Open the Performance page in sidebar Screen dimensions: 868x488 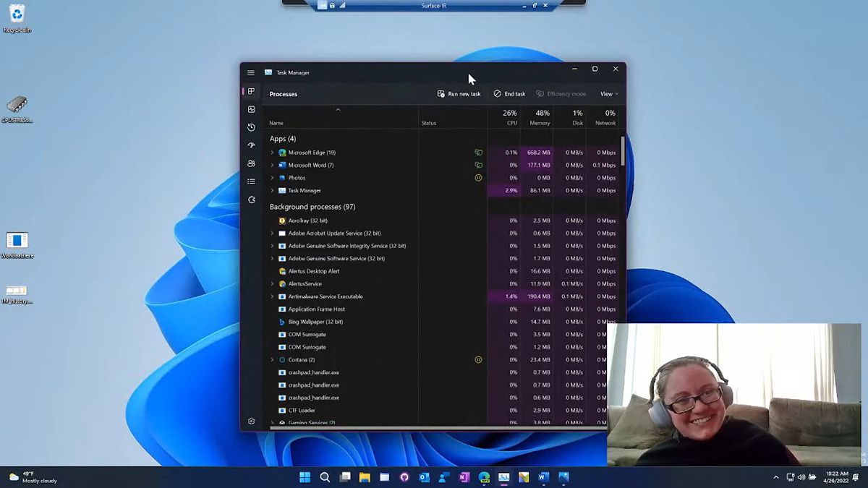tap(251, 109)
